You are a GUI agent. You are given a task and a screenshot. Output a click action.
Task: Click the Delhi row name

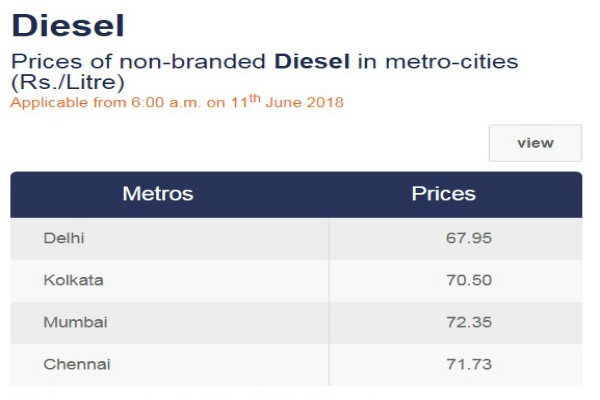coord(64,238)
